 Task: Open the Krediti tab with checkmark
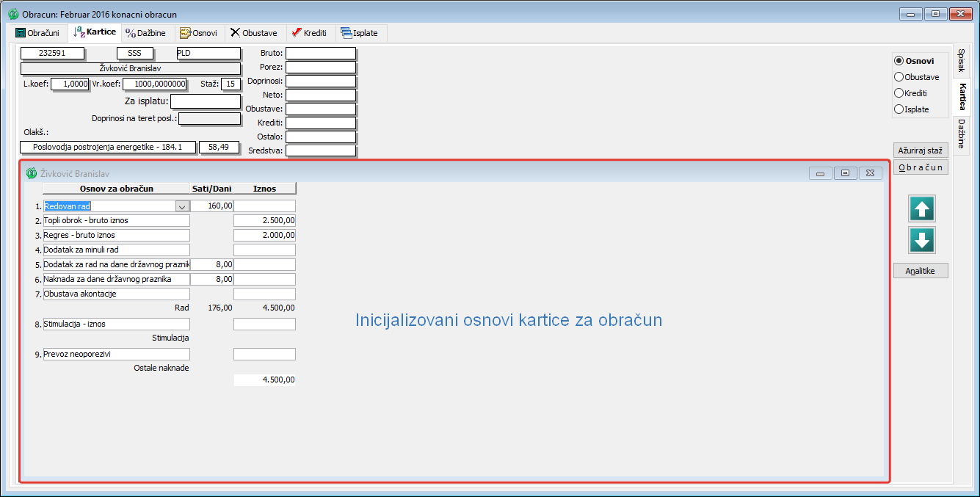[308, 33]
